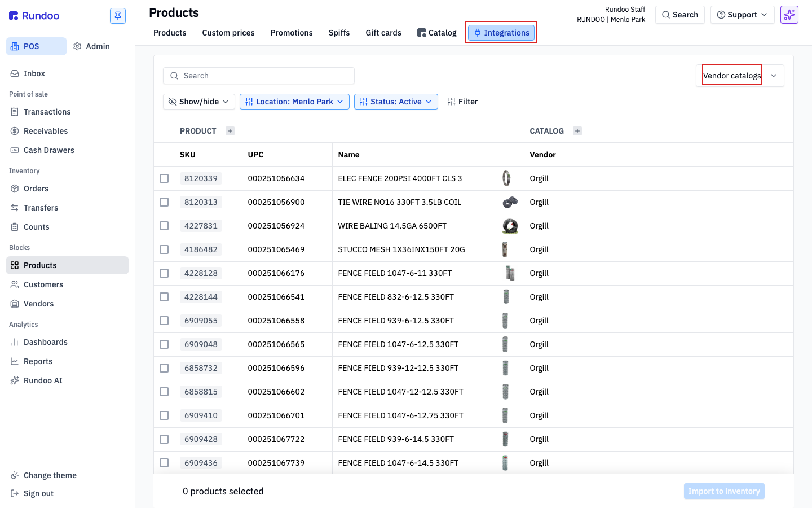Check the box for SKU 8120339
Image resolution: width=812 pixels, height=508 pixels.
164,178
